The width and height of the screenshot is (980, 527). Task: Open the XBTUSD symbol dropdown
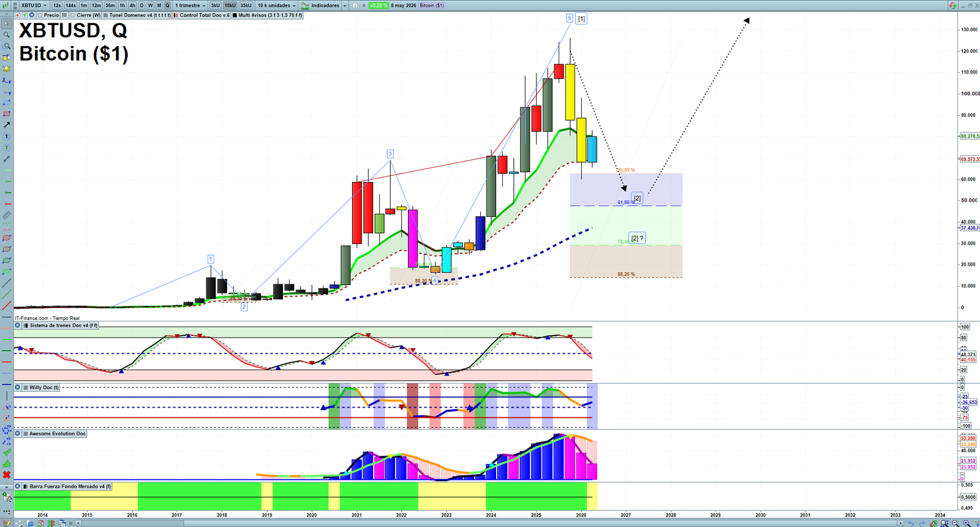coord(34,6)
